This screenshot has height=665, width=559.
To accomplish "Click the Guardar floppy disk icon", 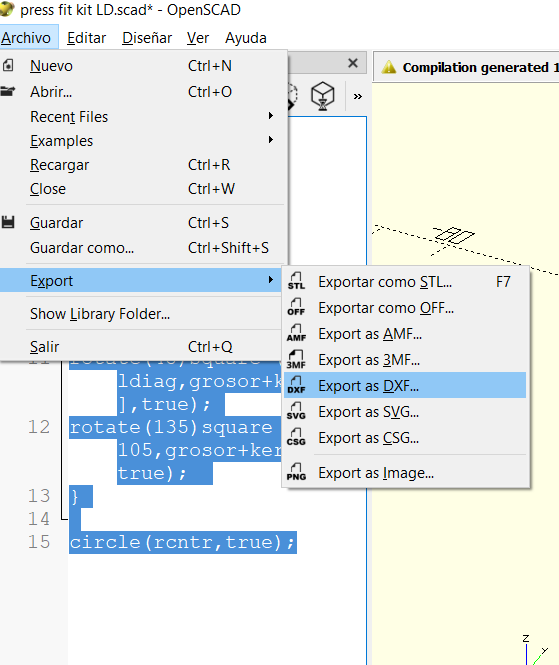I will click(8, 222).
